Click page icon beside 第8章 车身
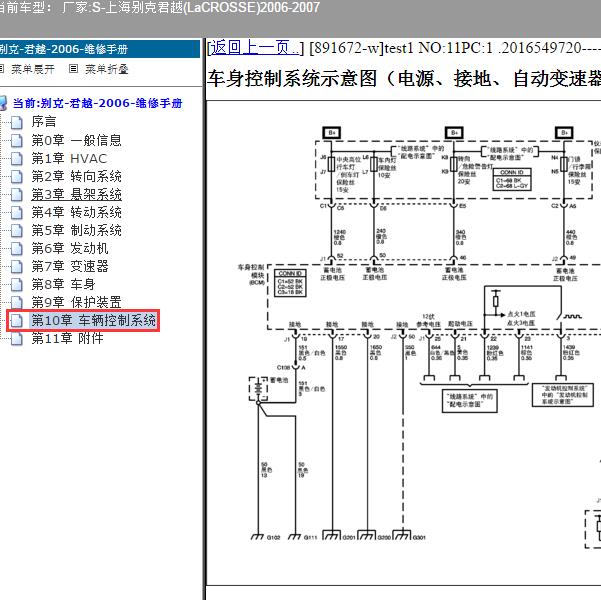The image size is (601, 600). pyautogui.click(x=16, y=284)
